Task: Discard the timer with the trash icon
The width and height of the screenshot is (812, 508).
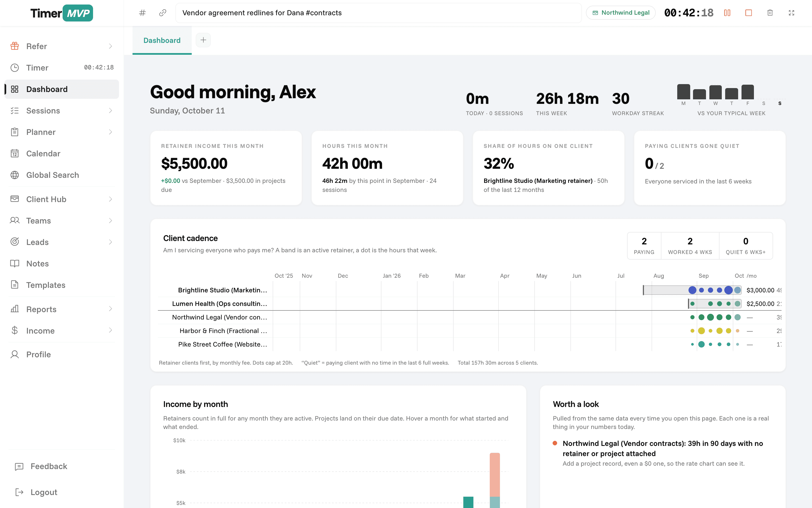Action: [x=770, y=13]
